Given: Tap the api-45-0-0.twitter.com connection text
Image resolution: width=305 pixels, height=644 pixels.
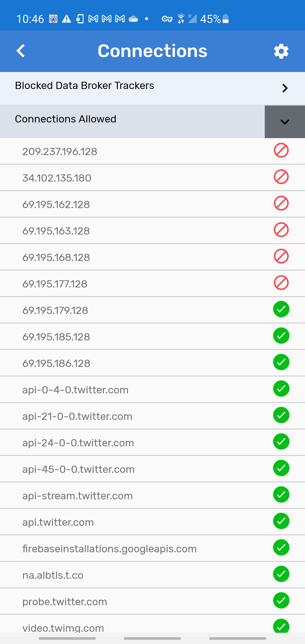Looking at the screenshot, I should pos(79,469).
